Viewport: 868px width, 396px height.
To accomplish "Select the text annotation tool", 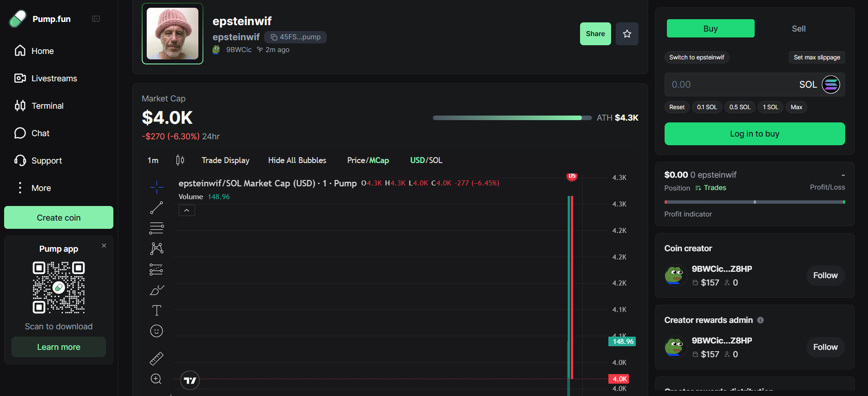I will (x=157, y=311).
